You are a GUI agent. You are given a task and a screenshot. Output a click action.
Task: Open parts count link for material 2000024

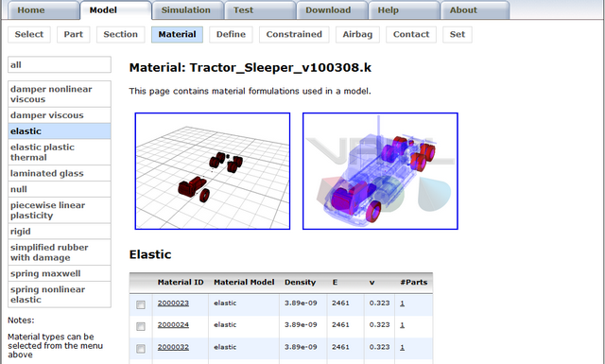(402, 325)
